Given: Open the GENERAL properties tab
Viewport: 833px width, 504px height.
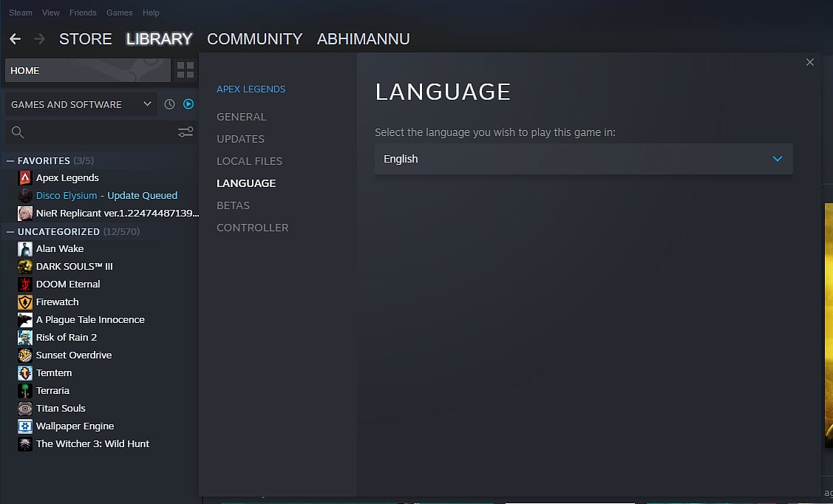Looking at the screenshot, I should (241, 117).
